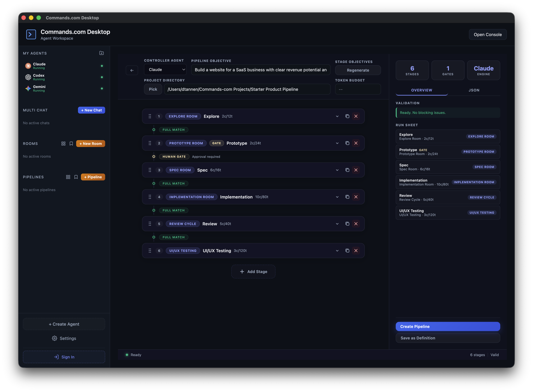Screen dimensions: 533x392
Task: Click the Full Match connector after Explore
Action: (x=174, y=130)
